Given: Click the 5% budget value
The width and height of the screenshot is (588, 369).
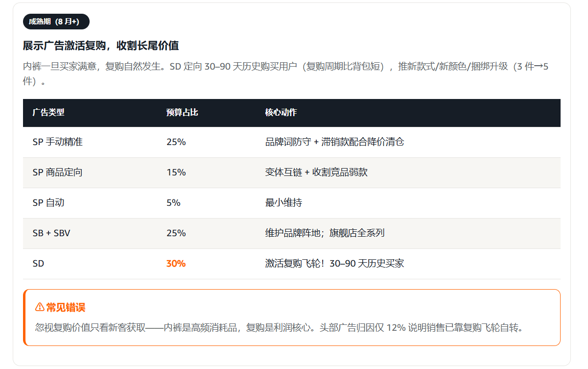Looking at the screenshot, I should pyautogui.click(x=173, y=203).
